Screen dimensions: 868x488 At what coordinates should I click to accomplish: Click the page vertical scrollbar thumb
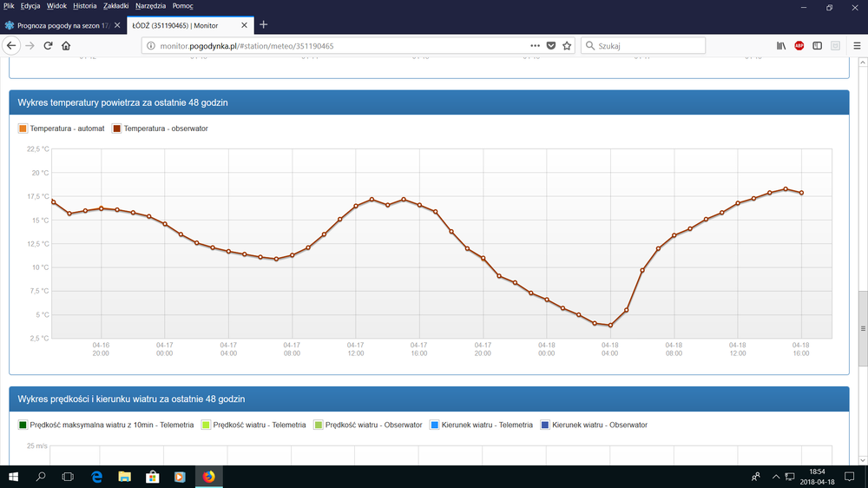pyautogui.click(x=863, y=328)
